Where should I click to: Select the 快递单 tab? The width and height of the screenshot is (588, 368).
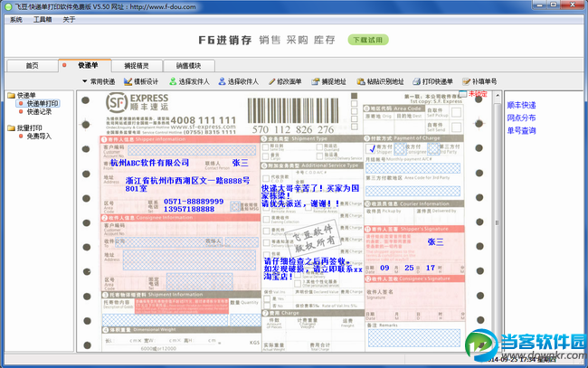[85, 65]
